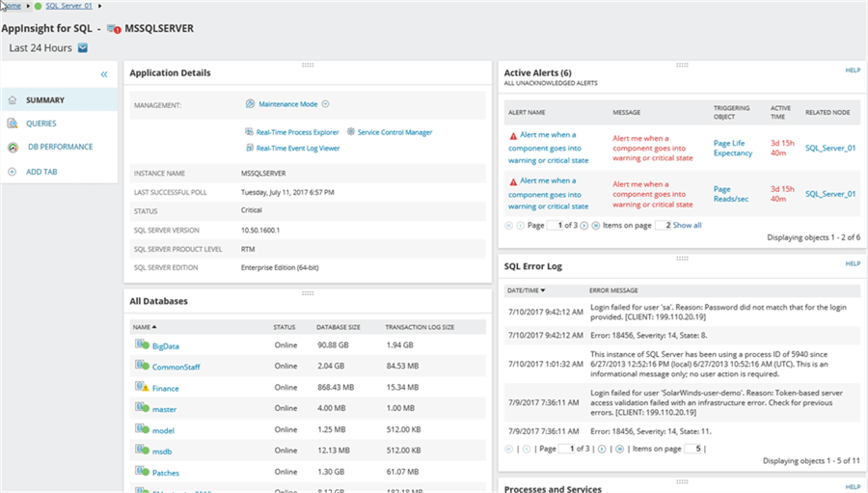Open the model database
Image resolution: width=868 pixels, height=493 pixels.
(163, 430)
